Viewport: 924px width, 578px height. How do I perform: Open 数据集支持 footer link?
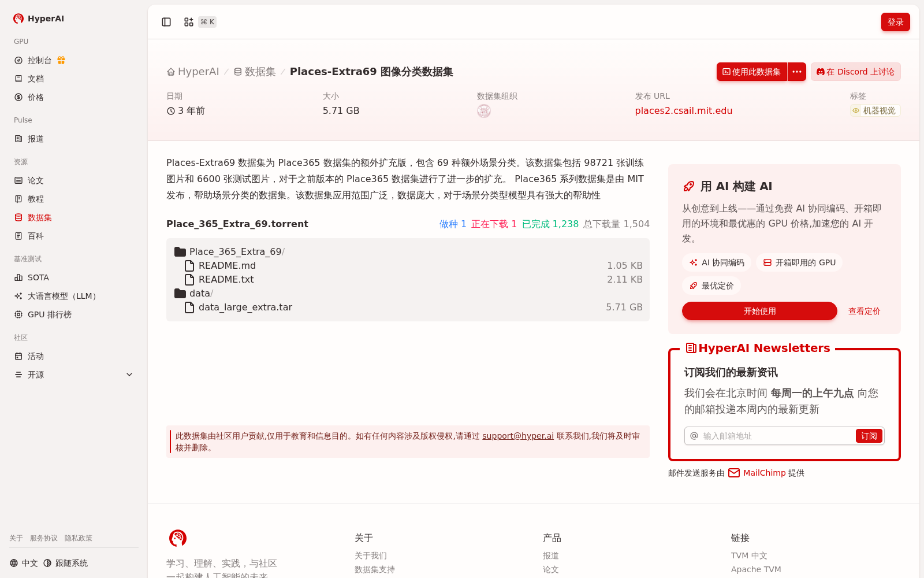pos(375,569)
